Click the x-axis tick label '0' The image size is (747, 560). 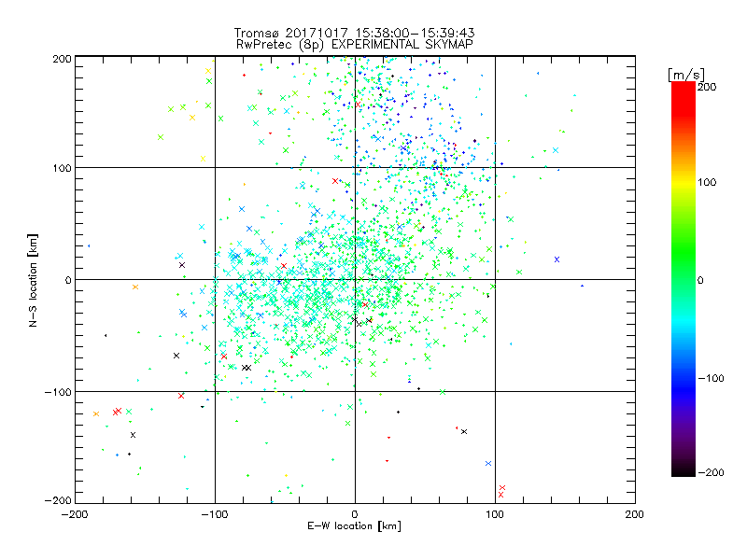355,514
